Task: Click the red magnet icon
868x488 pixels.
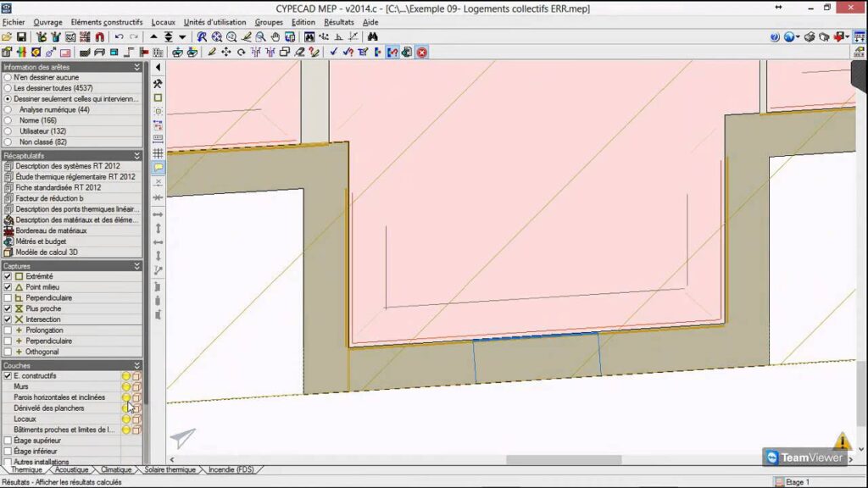Action: pyautogui.click(x=99, y=37)
